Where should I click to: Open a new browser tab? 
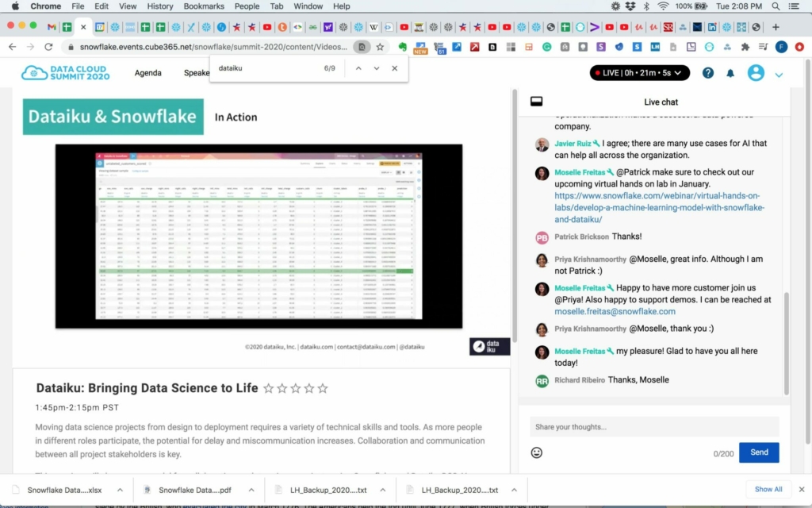pos(776,27)
